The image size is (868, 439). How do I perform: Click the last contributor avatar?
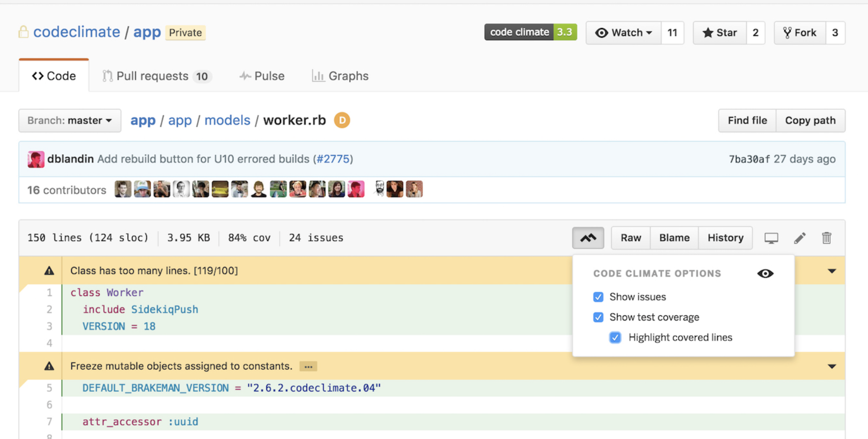[x=414, y=189]
